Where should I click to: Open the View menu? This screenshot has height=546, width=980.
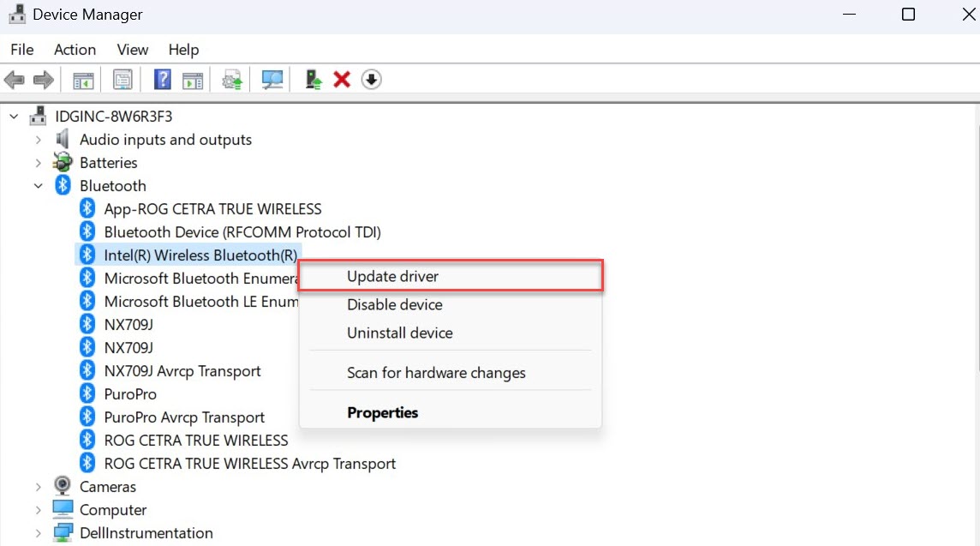click(x=133, y=50)
